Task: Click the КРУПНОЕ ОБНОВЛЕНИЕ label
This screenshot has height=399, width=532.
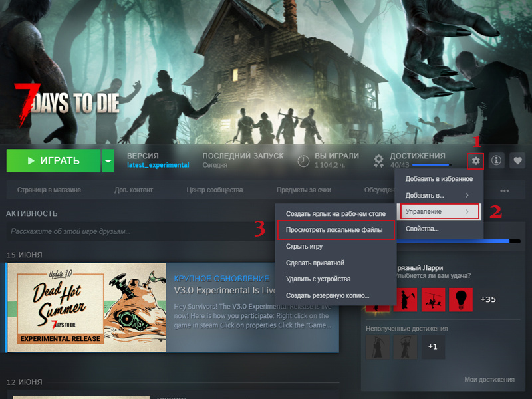Action: (x=221, y=279)
